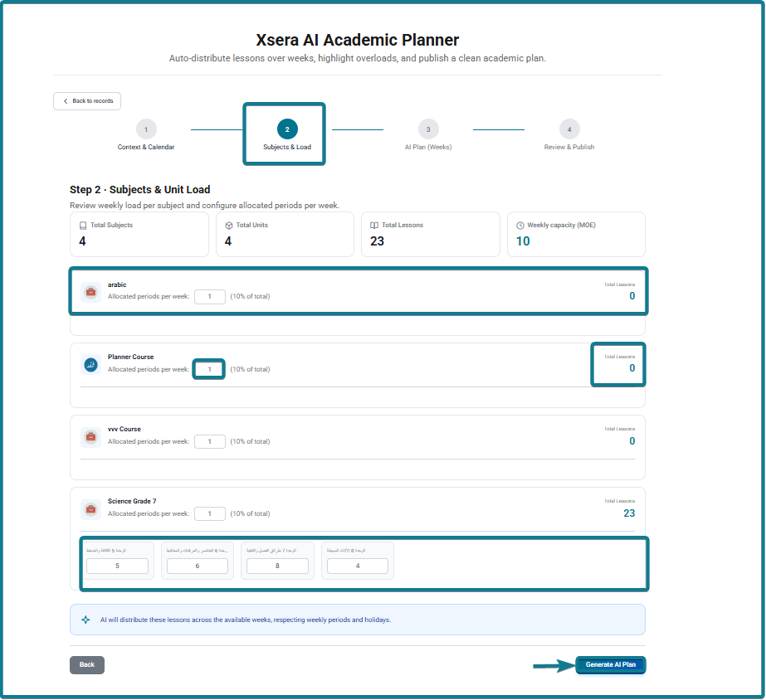This screenshot has height=700, width=766.
Task: Edit Planner Course allocated periods field
Action: click(x=210, y=369)
